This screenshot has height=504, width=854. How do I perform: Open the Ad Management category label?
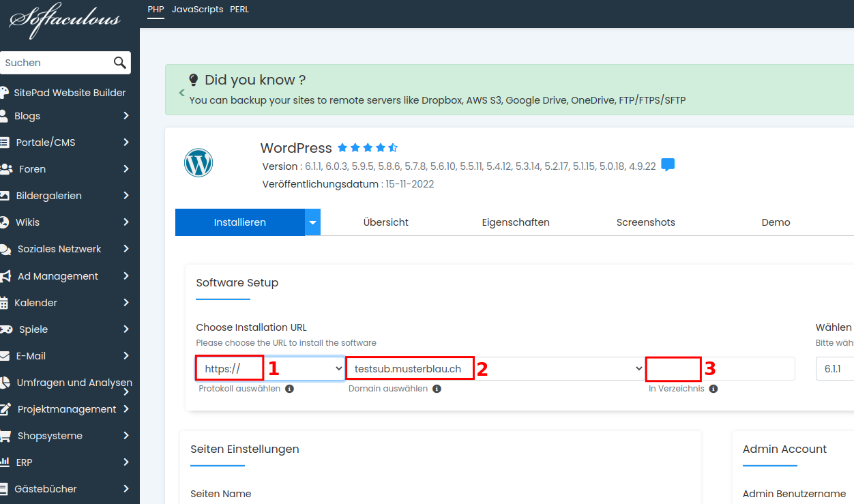pyautogui.click(x=58, y=276)
